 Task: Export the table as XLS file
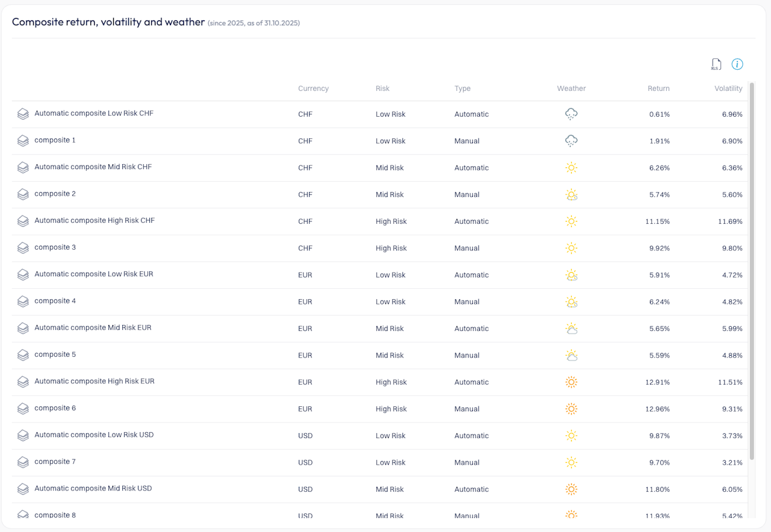click(x=716, y=64)
